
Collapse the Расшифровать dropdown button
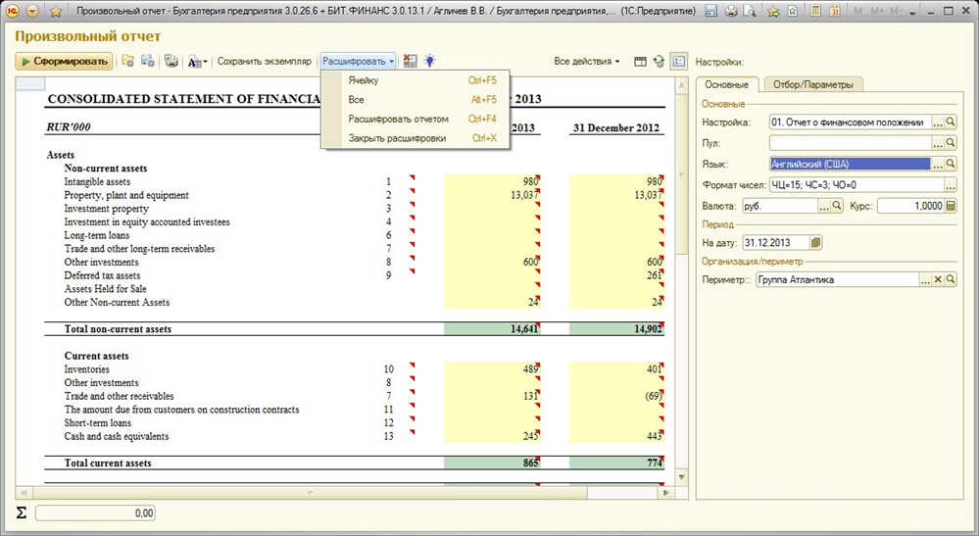point(358,61)
